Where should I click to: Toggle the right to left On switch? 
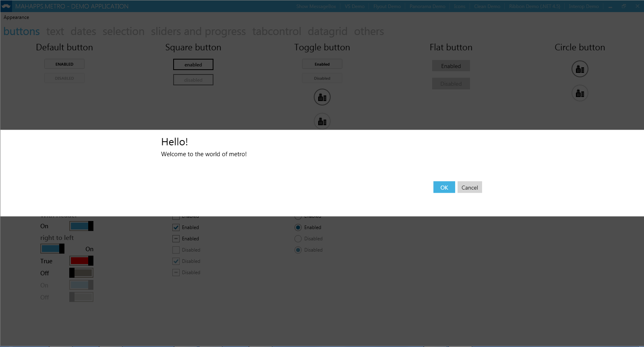[x=52, y=249]
